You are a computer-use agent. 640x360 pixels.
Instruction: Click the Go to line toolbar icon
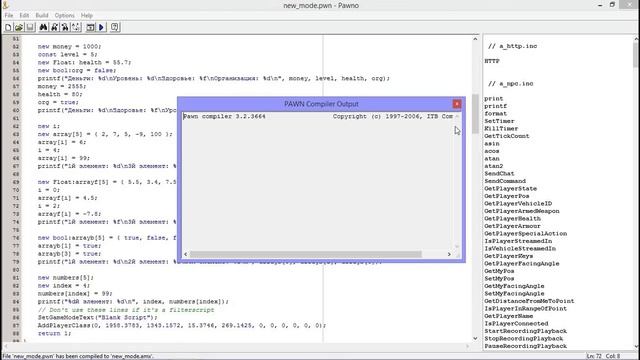click(x=76, y=27)
